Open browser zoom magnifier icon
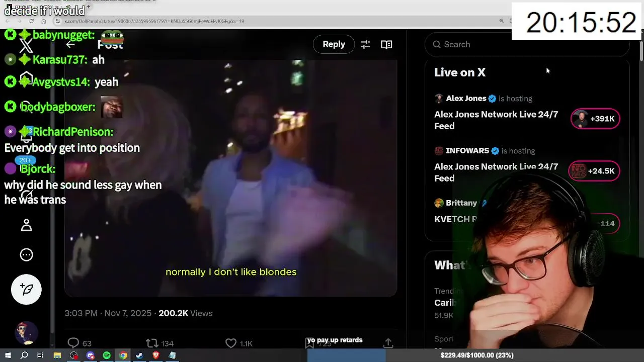Viewport: 644px width, 362px height. coord(501,21)
